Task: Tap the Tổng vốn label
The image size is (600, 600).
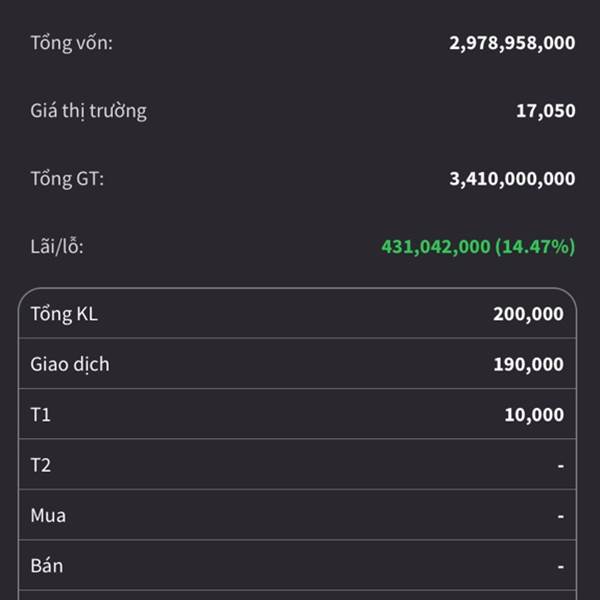Action: point(71,43)
